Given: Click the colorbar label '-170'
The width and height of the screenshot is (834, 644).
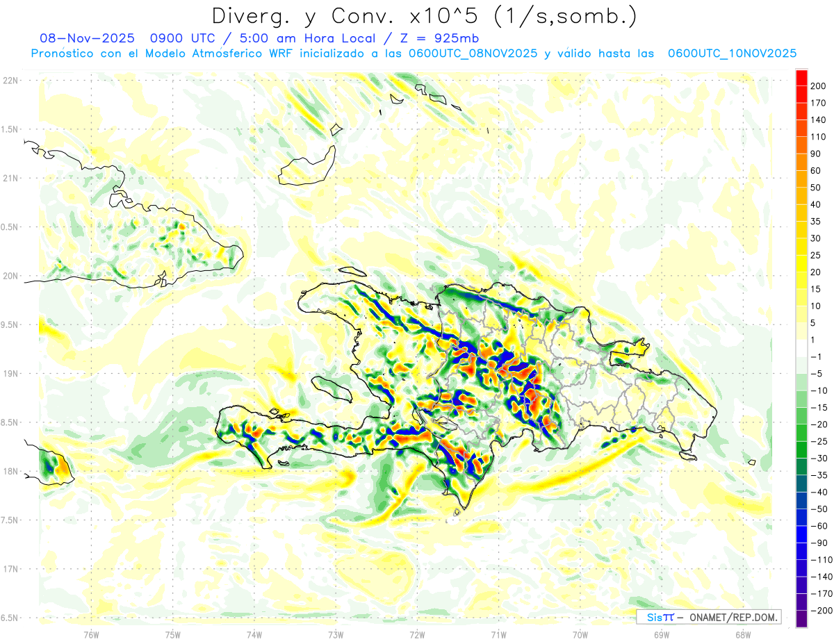Looking at the screenshot, I should pyautogui.click(x=821, y=594).
